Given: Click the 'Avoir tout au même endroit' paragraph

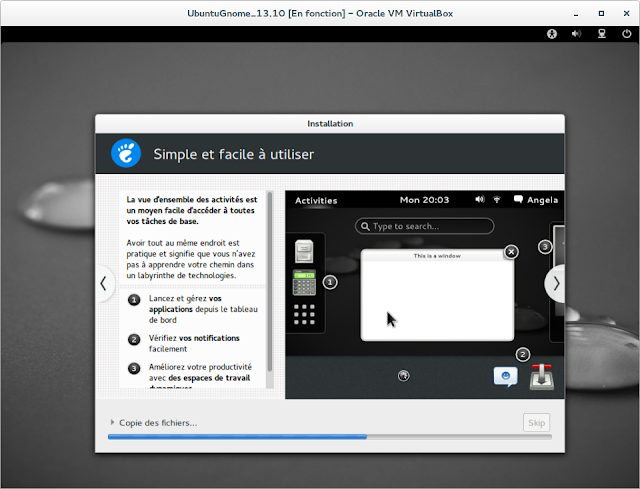Looking at the screenshot, I should (191, 259).
